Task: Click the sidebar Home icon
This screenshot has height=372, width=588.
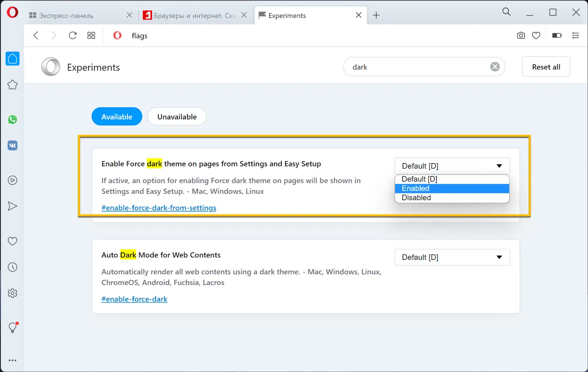Action: pos(13,59)
